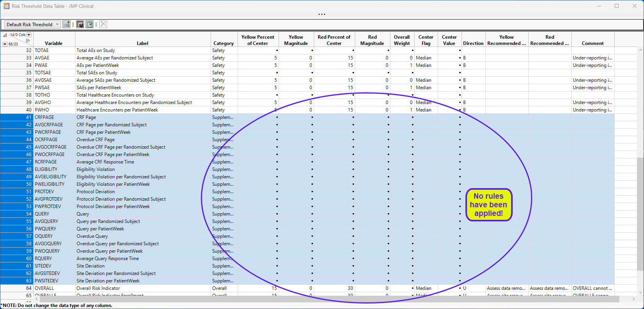The height and width of the screenshot is (309, 644).
Task: Open the Default Risk Threshold dropdown
Action: pos(32,24)
